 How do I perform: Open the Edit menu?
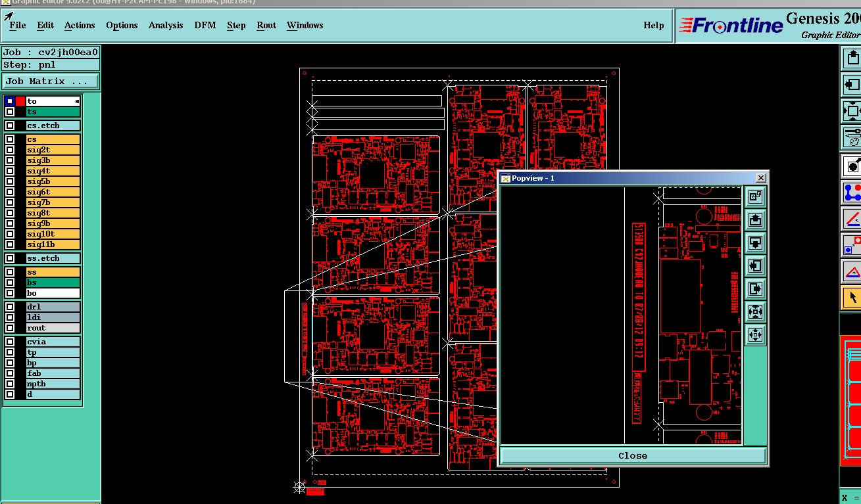pos(45,25)
